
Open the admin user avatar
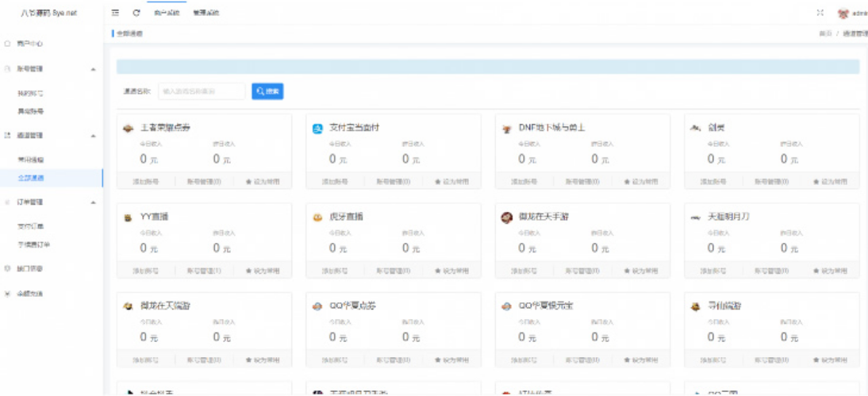click(843, 13)
